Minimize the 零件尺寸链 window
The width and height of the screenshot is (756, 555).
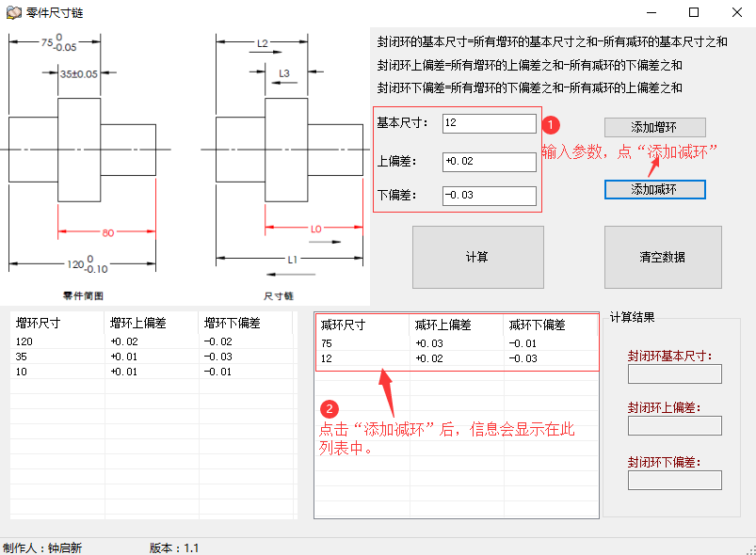click(x=651, y=12)
